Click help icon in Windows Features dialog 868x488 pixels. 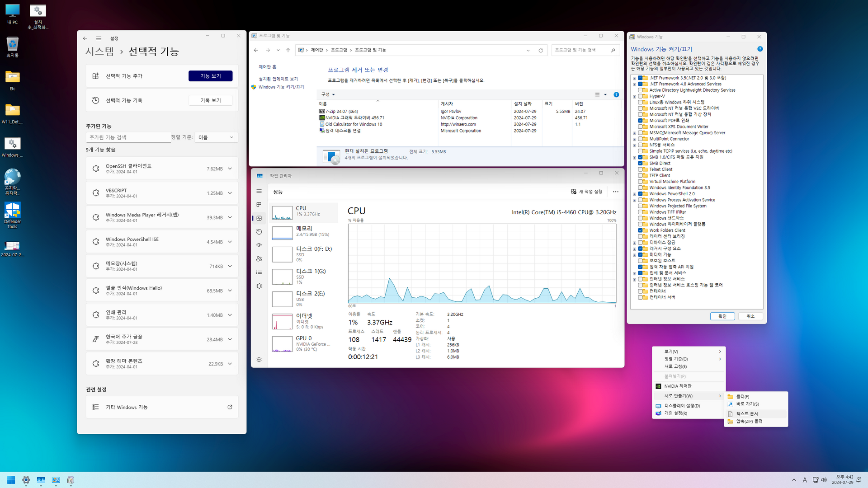pos(760,49)
